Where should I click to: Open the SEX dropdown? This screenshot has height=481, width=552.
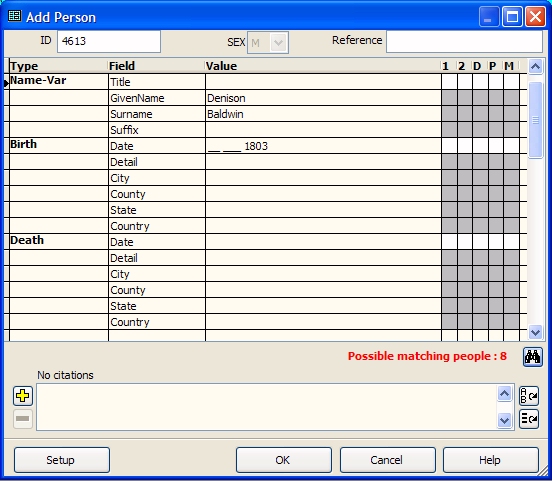(x=278, y=43)
